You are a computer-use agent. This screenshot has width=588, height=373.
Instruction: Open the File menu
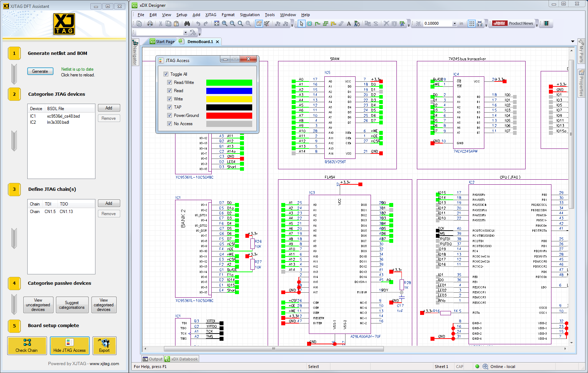coord(141,15)
